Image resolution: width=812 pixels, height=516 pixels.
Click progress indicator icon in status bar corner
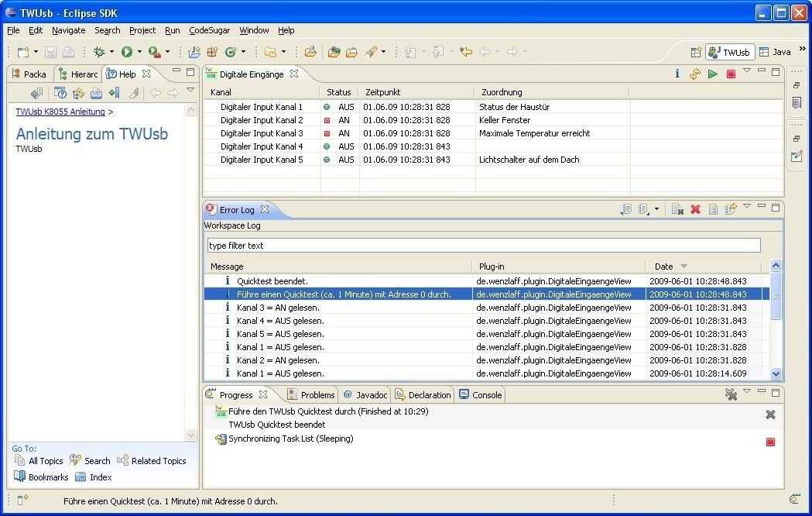pos(795,500)
